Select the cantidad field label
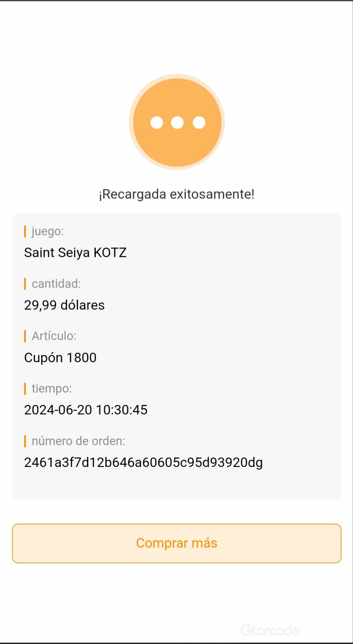 coord(56,284)
